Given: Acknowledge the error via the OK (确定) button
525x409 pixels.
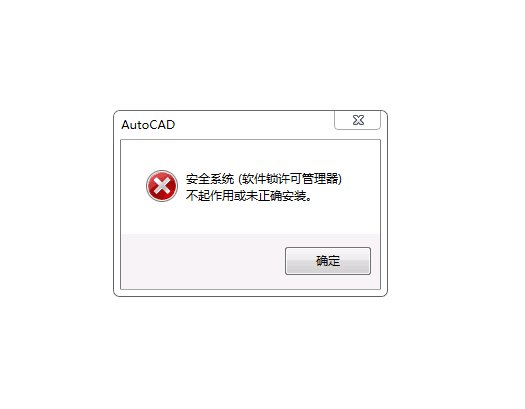Looking at the screenshot, I should point(328,261).
